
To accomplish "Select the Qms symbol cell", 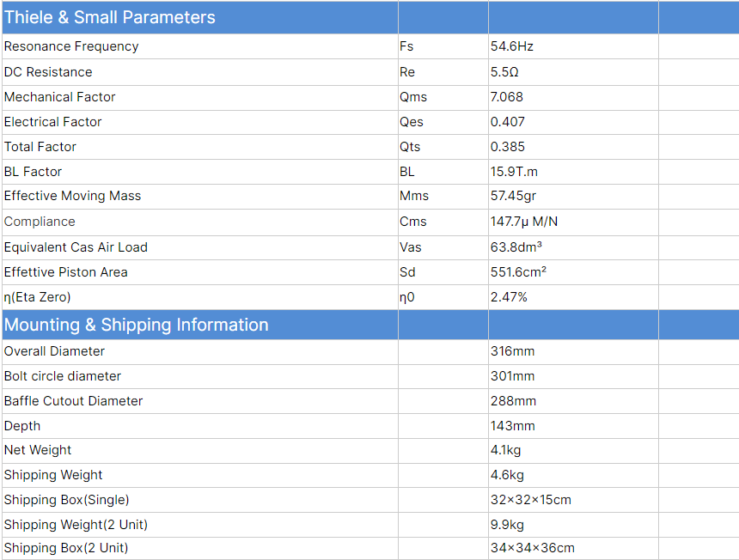I will point(413,97).
